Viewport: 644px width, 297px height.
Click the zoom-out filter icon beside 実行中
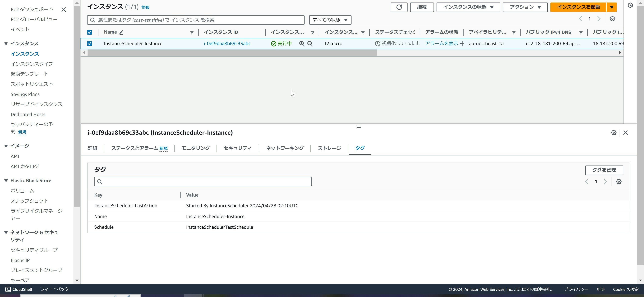(310, 43)
